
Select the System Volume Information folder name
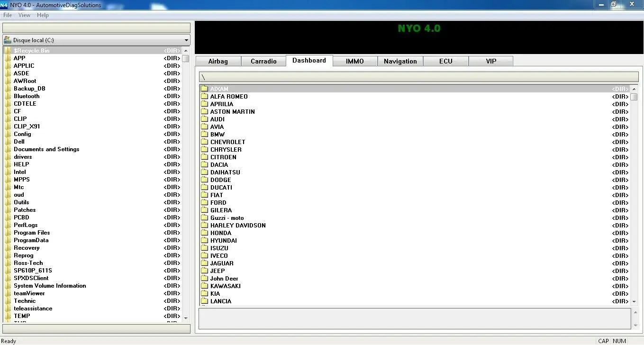click(x=50, y=286)
